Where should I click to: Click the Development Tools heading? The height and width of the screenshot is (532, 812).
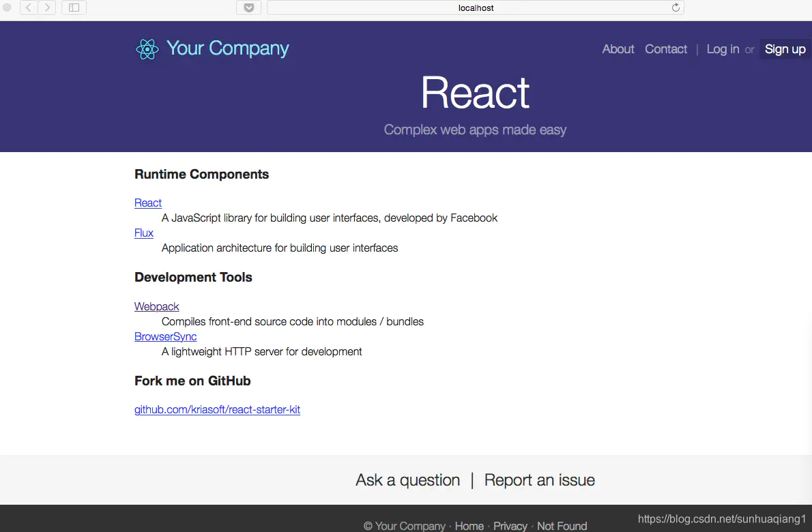click(x=193, y=278)
